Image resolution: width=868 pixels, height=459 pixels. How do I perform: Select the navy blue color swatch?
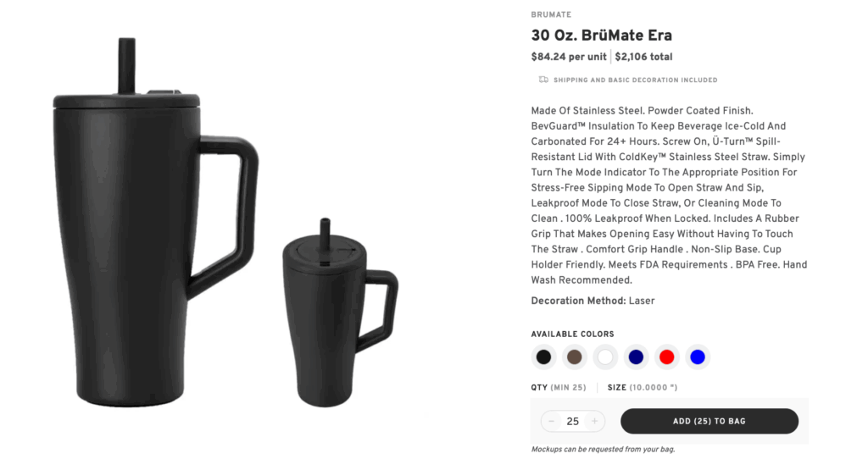tap(636, 357)
